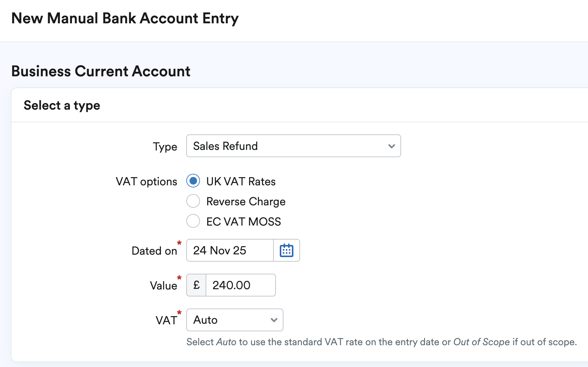Open the VAT dropdown set to Auto

(x=234, y=320)
